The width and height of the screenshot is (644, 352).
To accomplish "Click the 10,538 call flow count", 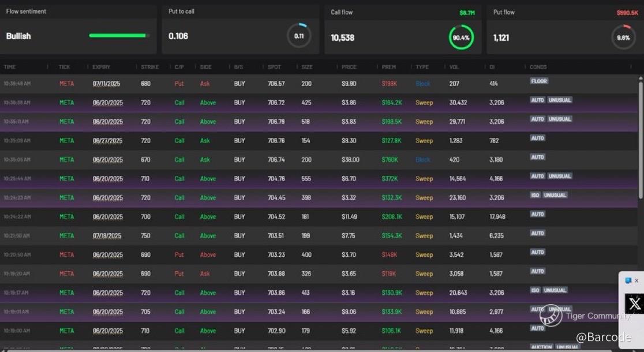I will coord(343,38).
